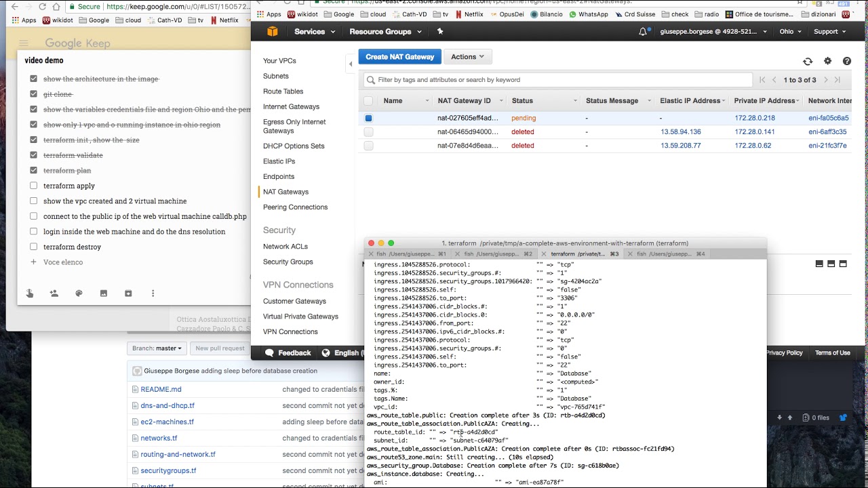Image resolution: width=868 pixels, height=488 pixels.
Task: Open giuseppe.borgese account dropdown
Action: [x=713, y=31]
